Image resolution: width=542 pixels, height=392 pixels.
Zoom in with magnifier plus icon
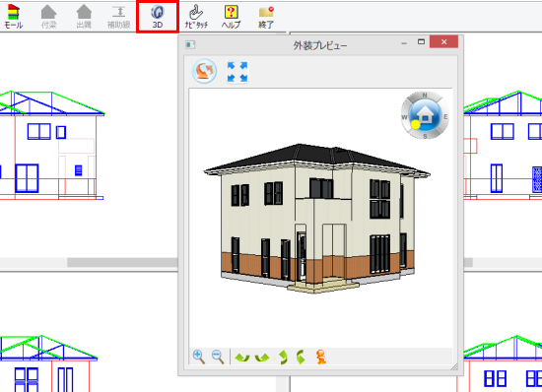point(199,357)
